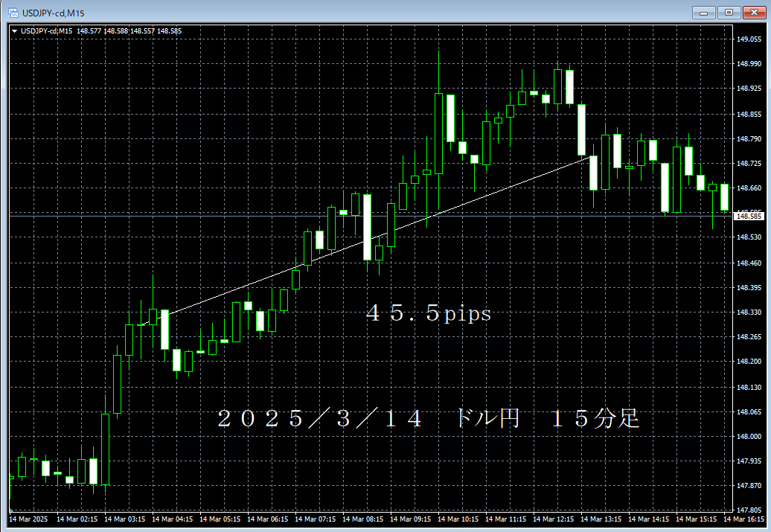Open the OHLC data strip dropdown triangle
Screen dimensions: 771x532
[15, 31]
